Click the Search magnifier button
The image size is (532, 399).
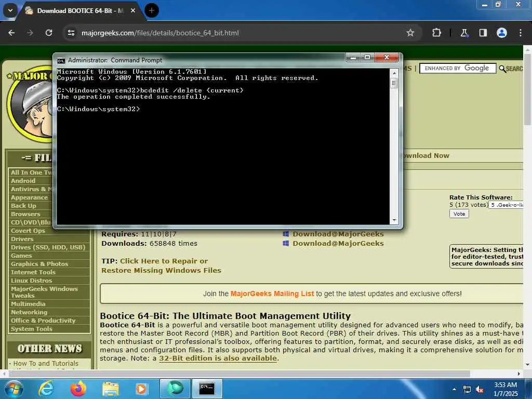(x=511, y=69)
